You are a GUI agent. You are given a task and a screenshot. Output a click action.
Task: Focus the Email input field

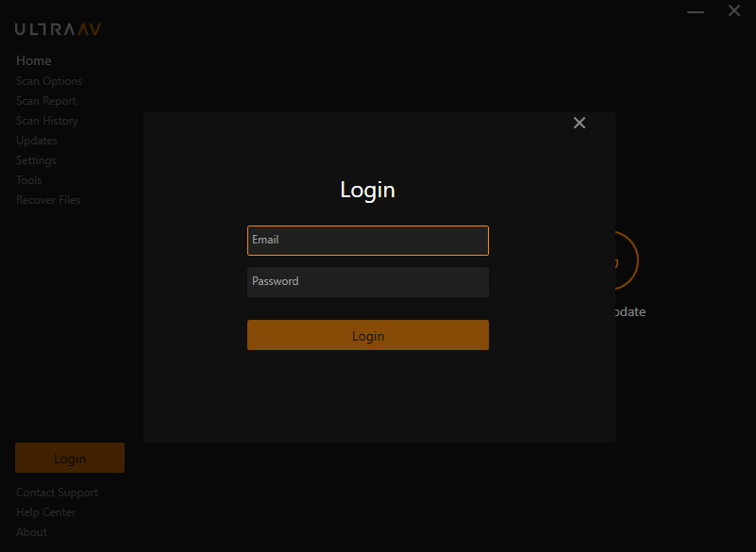coord(368,241)
